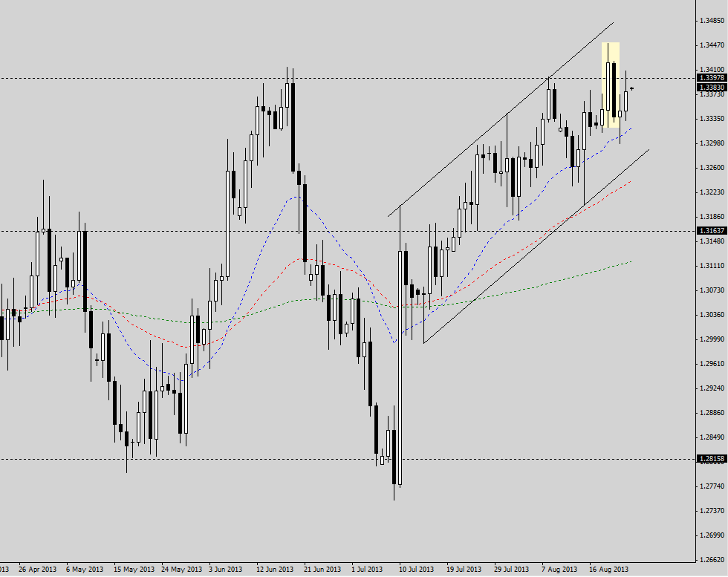Viewport: 728px width, 577px height.
Task: Click the 6 May 2013 date label
Action: click(83, 570)
